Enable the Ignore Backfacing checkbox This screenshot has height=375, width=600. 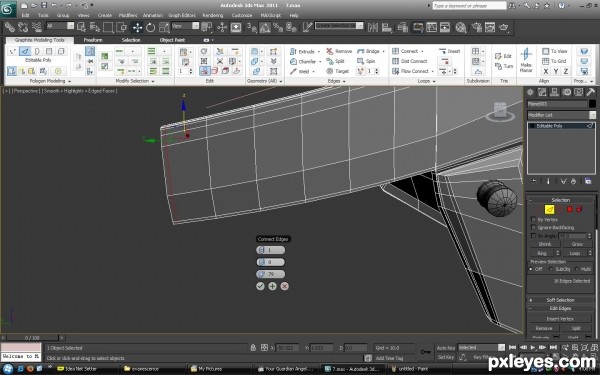534,228
